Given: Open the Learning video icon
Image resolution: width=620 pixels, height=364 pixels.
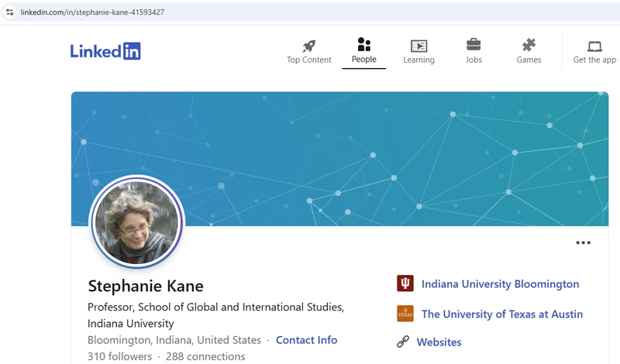Looking at the screenshot, I should [418, 46].
